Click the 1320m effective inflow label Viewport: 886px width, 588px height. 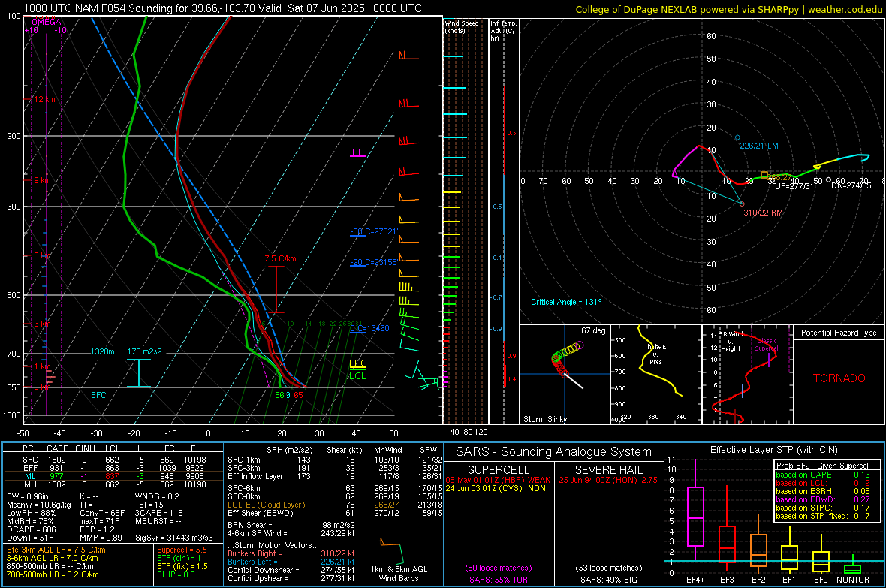tap(102, 351)
